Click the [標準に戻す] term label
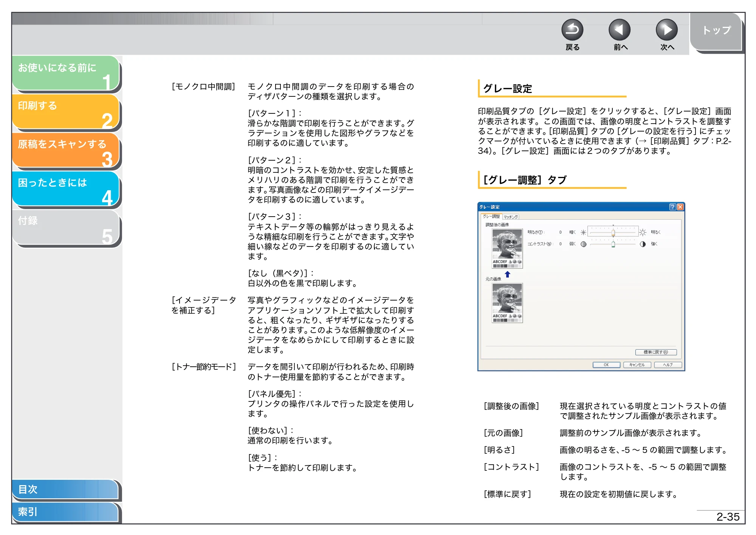The image size is (756, 535). 508,494
